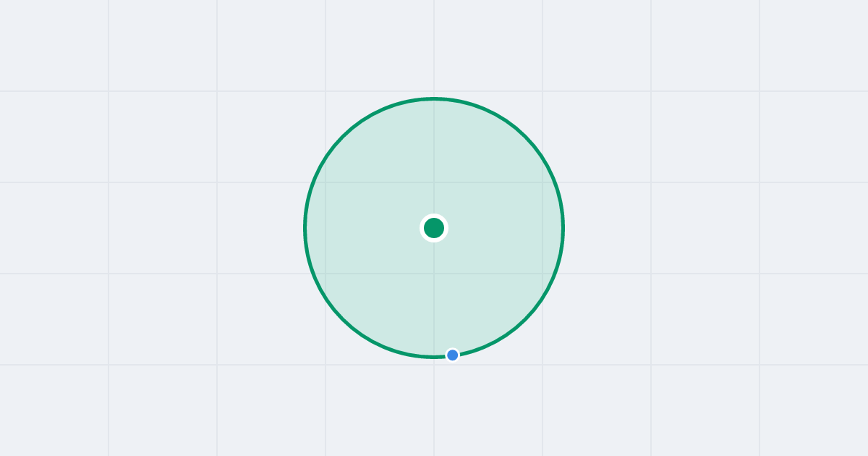Grab the blue radius handle on the circle edge
868x456 pixels.
[453, 355]
